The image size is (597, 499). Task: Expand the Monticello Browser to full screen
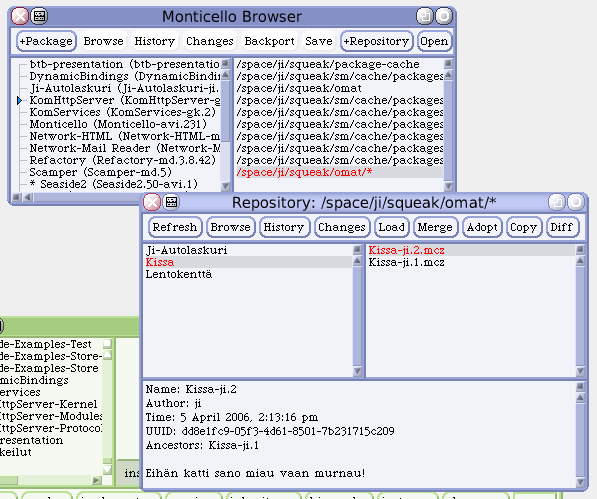[425, 16]
